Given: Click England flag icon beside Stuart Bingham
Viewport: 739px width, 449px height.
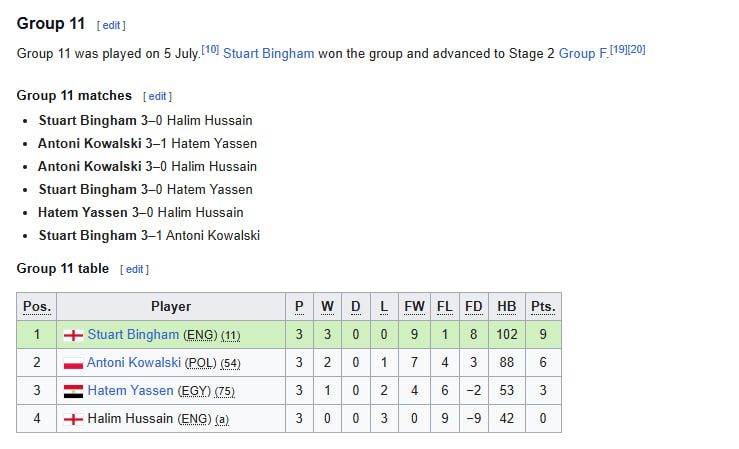Looking at the screenshot, I should [x=73, y=335].
